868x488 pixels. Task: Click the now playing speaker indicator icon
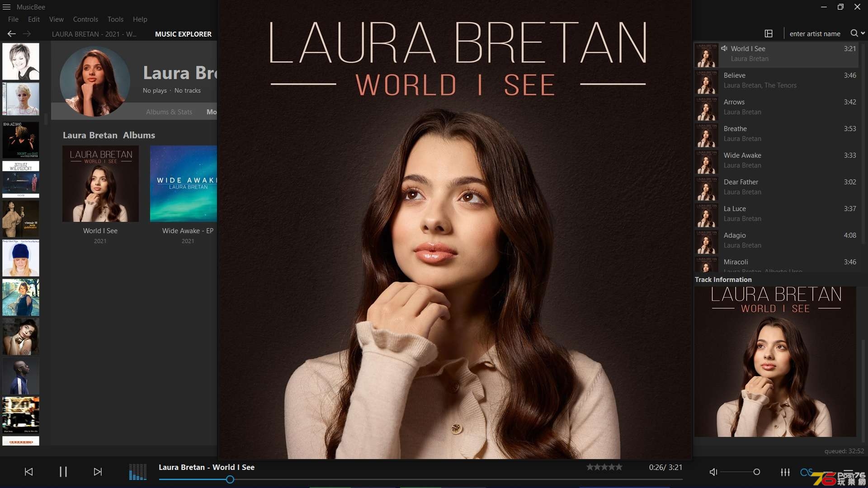click(724, 48)
